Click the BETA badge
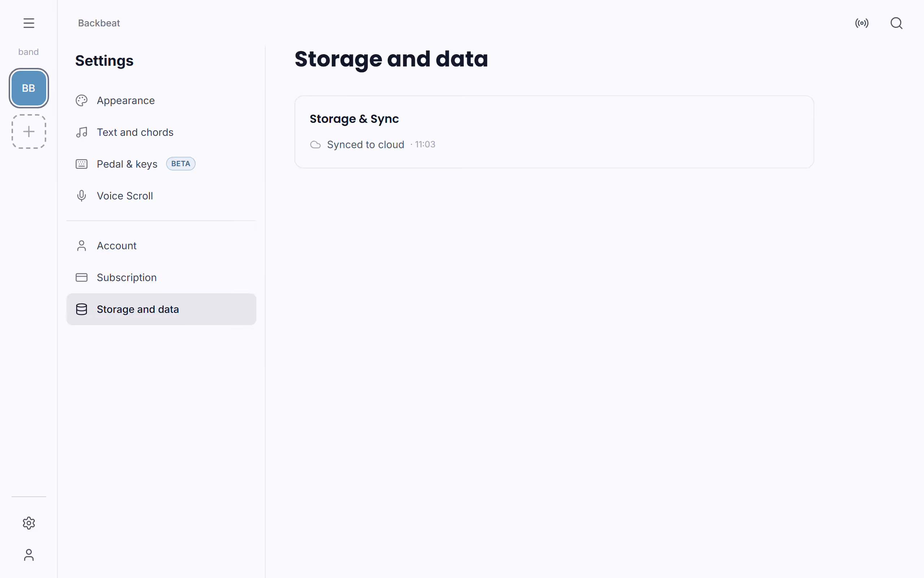 point(180,164)
